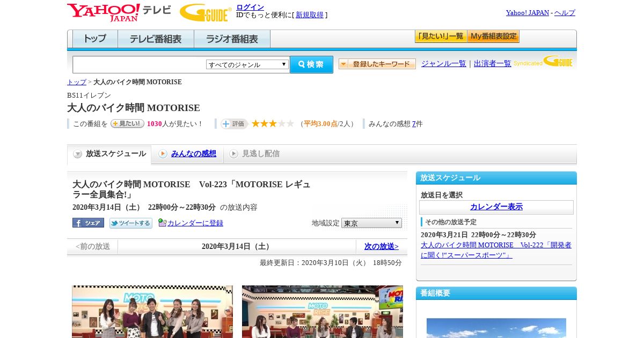
Task: Click the 2020年3月21日 22時00分 schedule text
Action: [478, 234]
